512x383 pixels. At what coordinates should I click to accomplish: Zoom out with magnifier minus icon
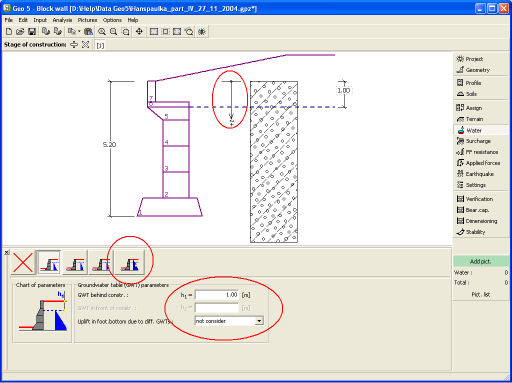pos(113,32)
